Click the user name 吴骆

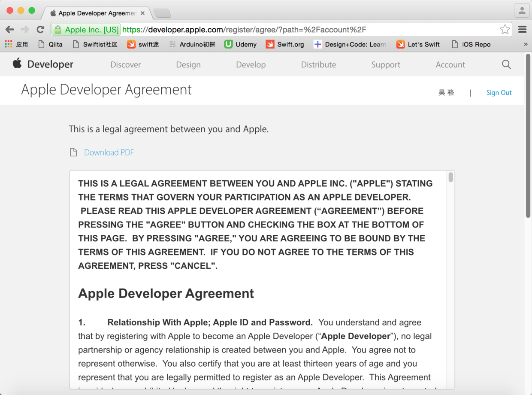(446, 93)
